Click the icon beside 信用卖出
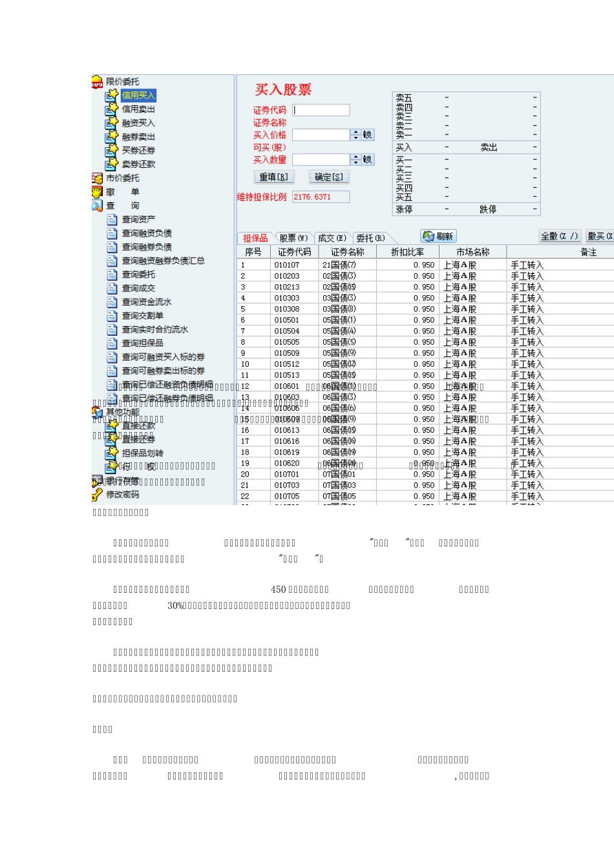 click(x=112, y=108)
